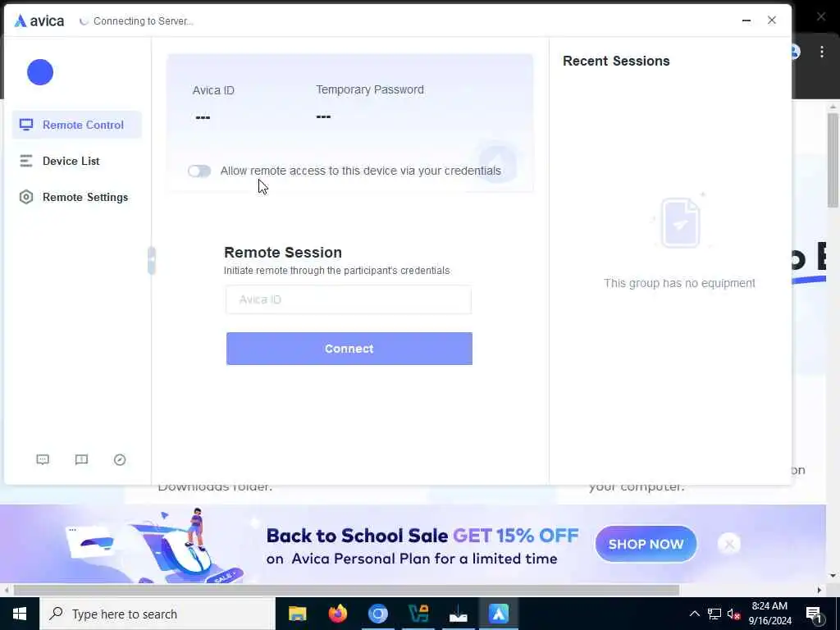Click the This group has no equipment text
Image resolution: width=840 pixels, height=630 pixels.
click(x=679, y=283)
